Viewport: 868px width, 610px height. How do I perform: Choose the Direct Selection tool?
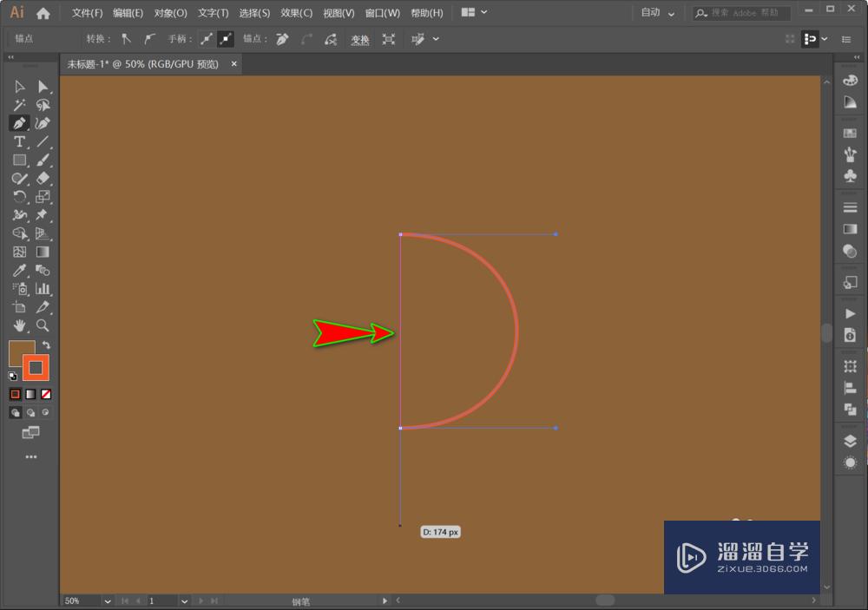tap(43, 87)
